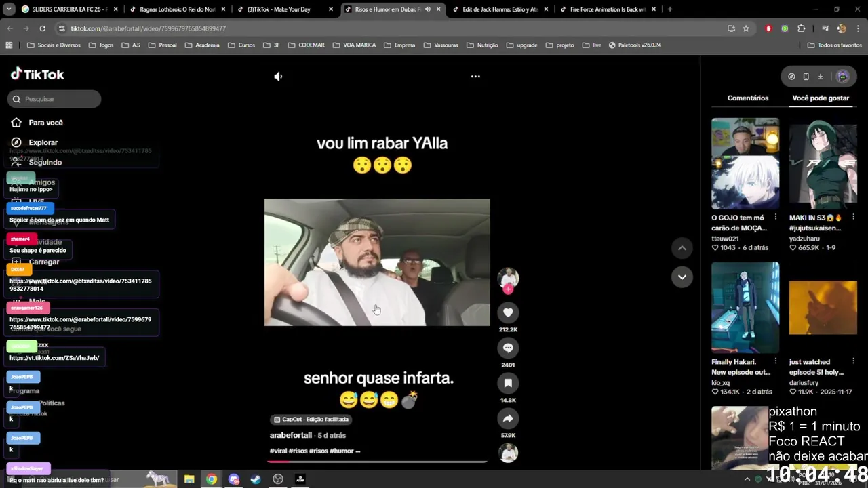This screenshot has width=868, height=488.
Task: Follow creator via avatar plus icon
Action: (508, 289)
